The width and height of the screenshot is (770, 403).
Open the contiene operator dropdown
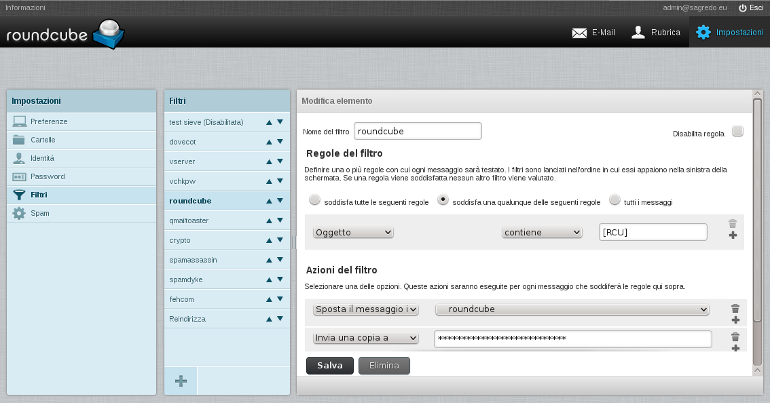[x=542, y=232]
